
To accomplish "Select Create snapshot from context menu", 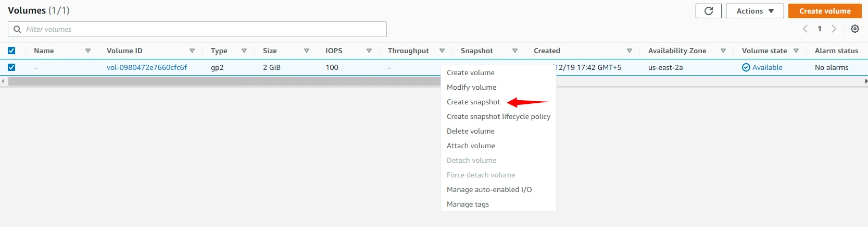I will pyautogui.click(x=473, y=102).
